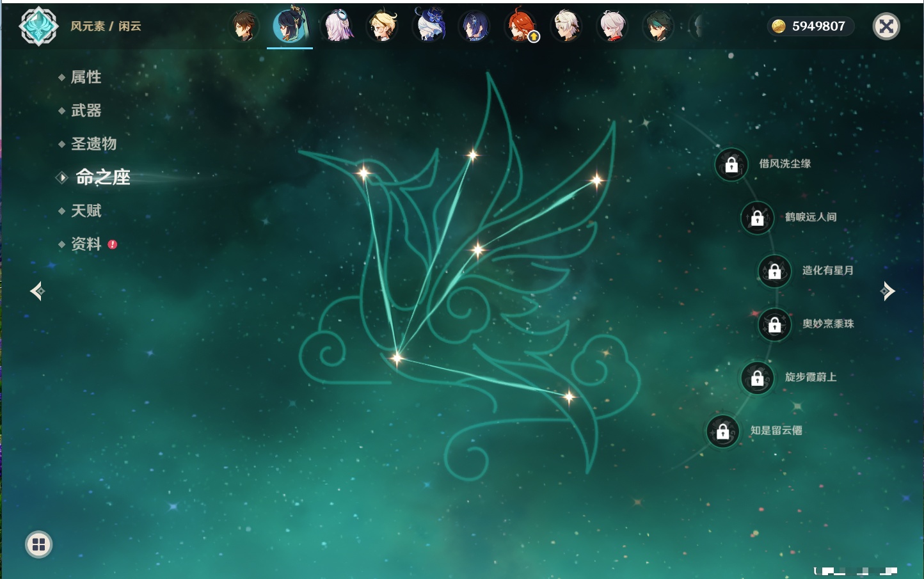Choose the character portrait wearing the blue hat
924x579 pixels.
[x=429, y=26]
